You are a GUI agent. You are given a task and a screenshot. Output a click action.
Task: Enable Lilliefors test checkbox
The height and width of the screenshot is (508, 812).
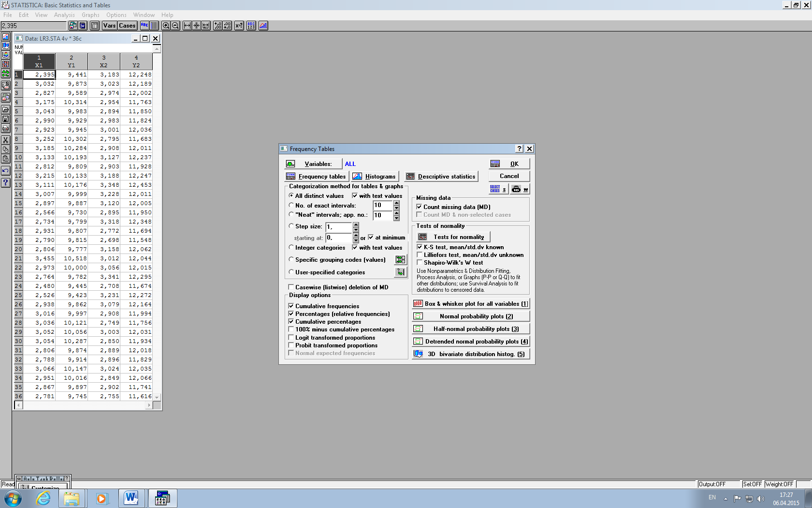(x=420, y=254)
